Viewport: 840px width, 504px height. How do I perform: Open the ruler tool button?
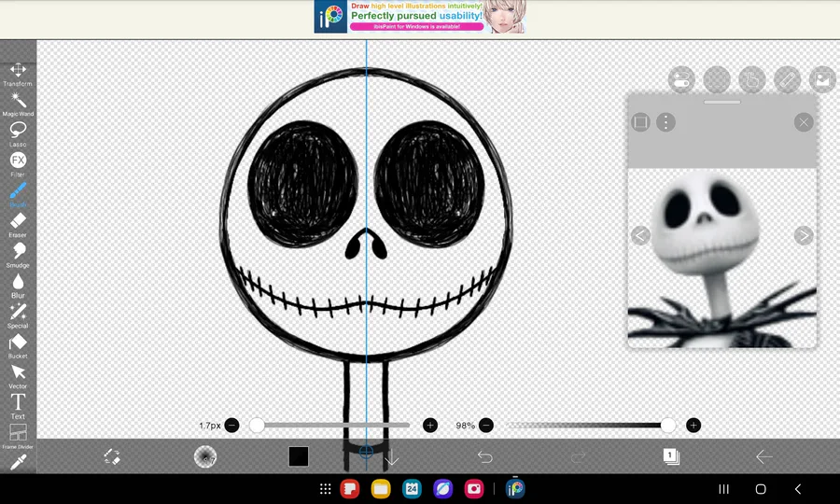[788, 80]
